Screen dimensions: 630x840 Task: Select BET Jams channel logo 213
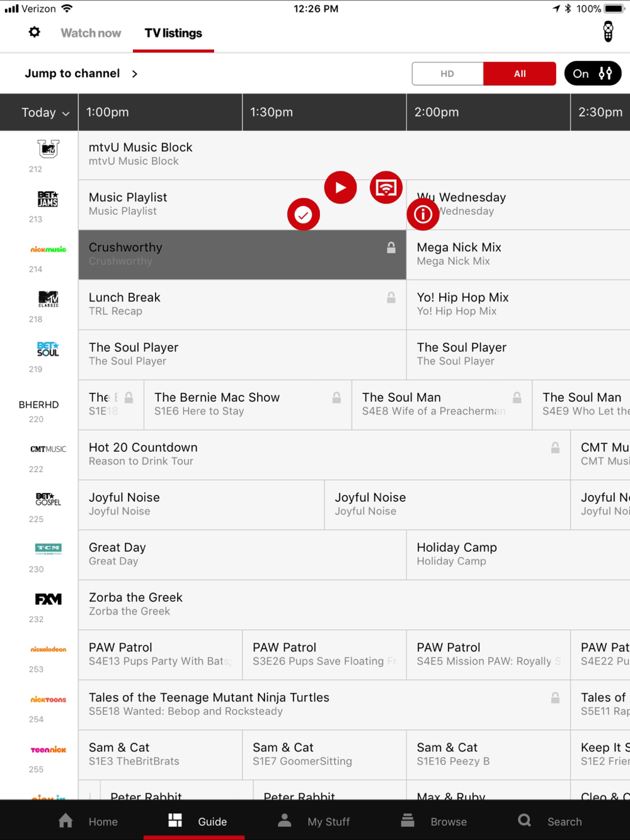pos(48,199)
